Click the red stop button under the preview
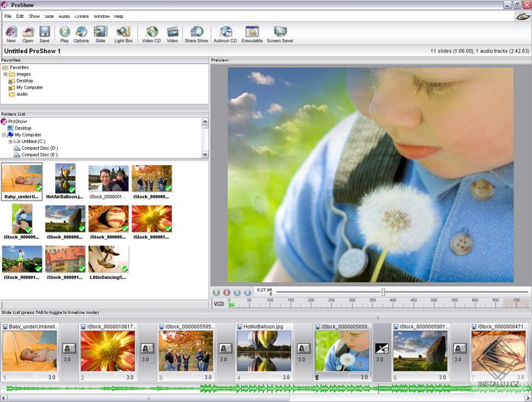 227,292
